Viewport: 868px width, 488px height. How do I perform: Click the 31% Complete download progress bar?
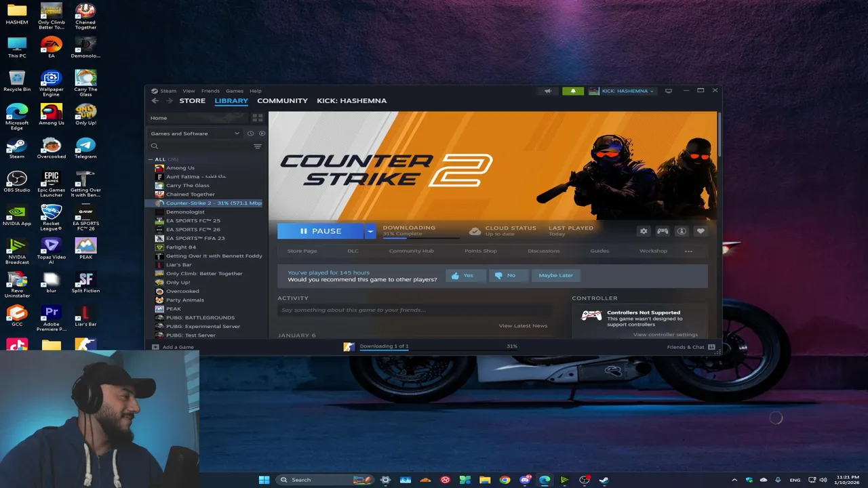[420, 238]
